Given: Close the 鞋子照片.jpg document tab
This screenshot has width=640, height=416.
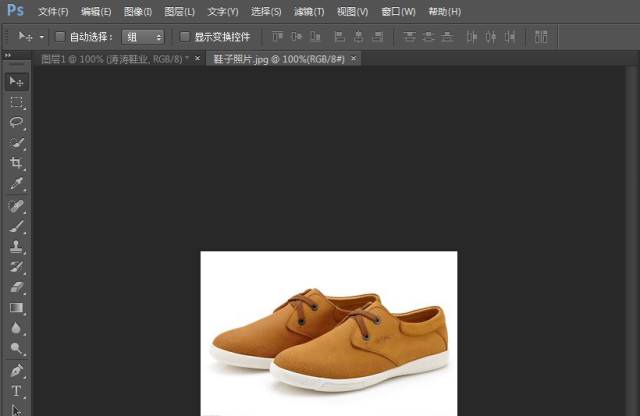Looking at the screenshot, I should coord(353,58).
